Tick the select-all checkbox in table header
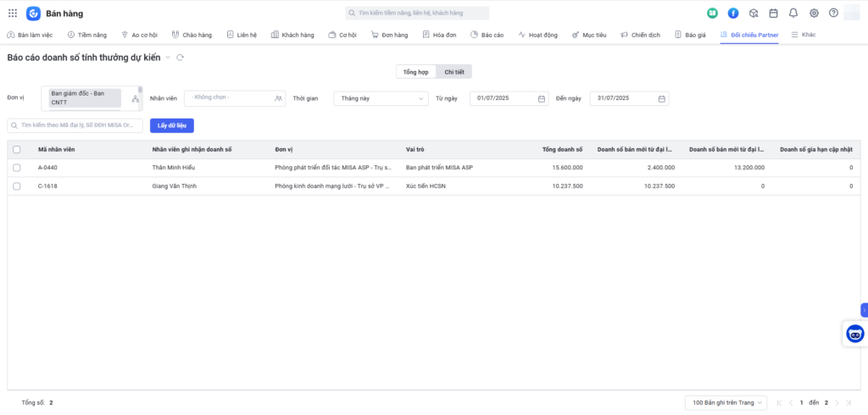This screenshot has width=868, height=415. 16,149
